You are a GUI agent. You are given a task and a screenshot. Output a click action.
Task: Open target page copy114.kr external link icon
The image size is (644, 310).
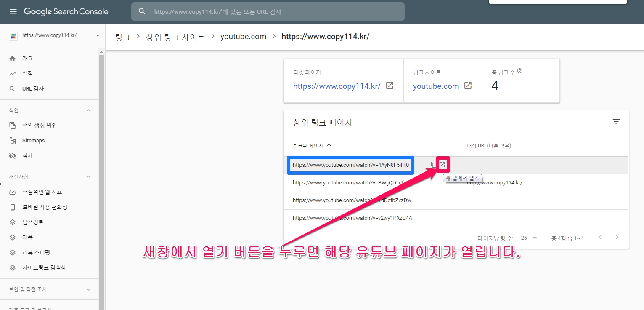[x=390, y=86]
